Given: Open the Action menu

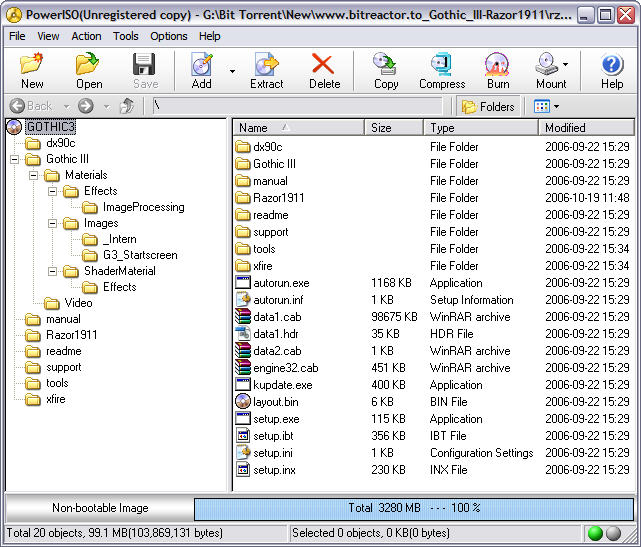Looking at the screenshot, I should click(86, 36).
